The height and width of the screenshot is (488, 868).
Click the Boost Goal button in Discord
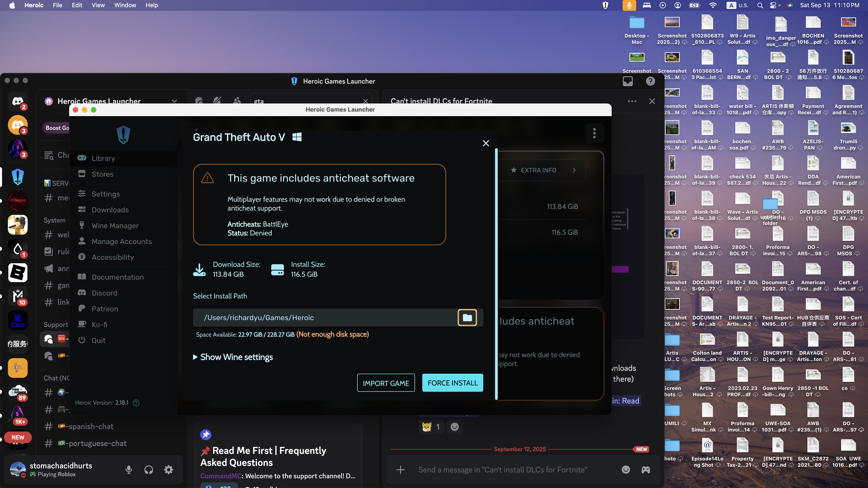tap(57, 128)
